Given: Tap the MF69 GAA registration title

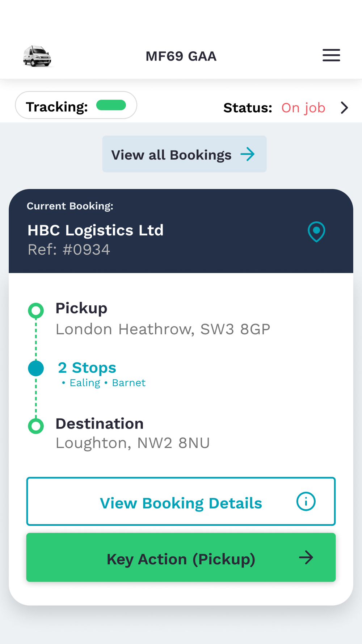Looking at the screenshot, I should tap(181, 57).
